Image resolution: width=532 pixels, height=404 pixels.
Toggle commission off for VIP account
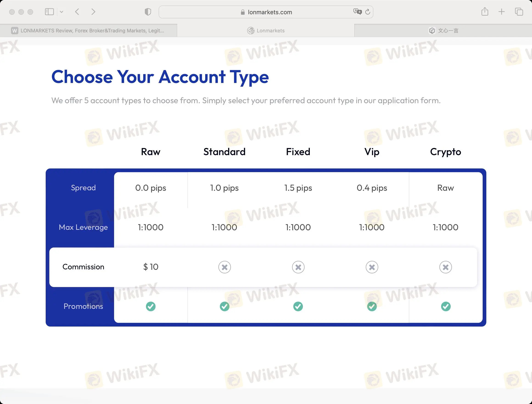[372, 267]
